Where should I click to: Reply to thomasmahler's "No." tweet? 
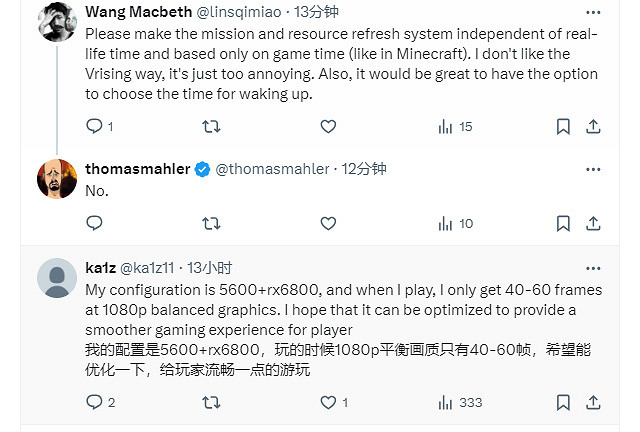point(95,223)
